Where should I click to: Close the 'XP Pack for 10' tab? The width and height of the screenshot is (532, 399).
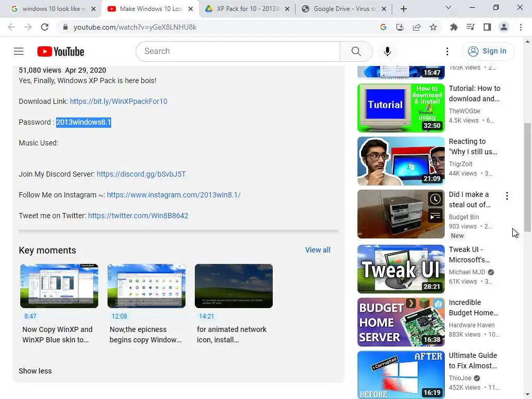click(x=287, y=9)
